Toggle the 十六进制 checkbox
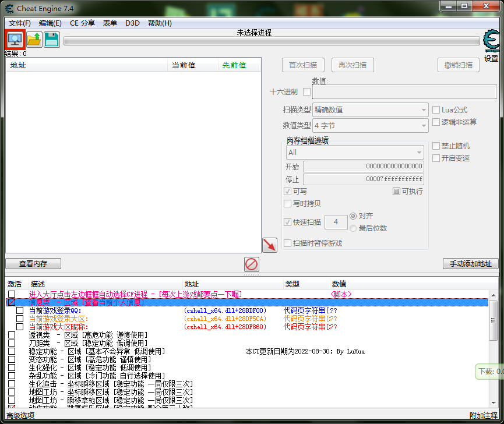This screenshot has width=504, height=424. pyautogui.click(x=307, y=92)
